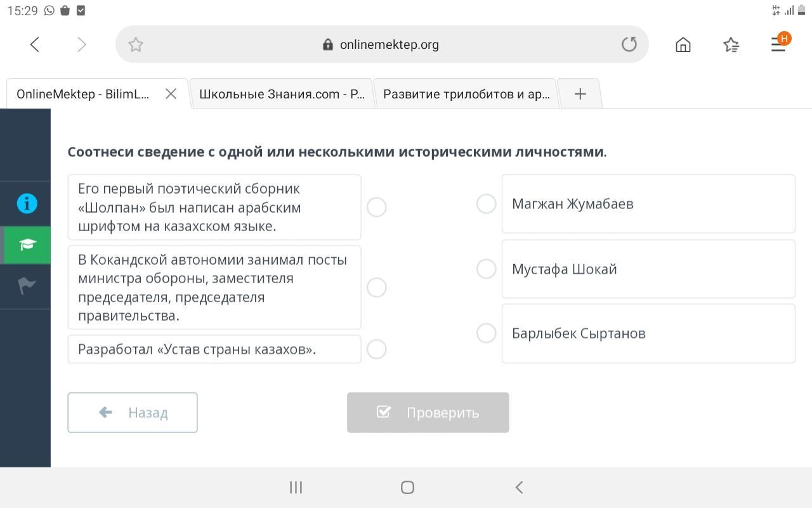Tap the Android home button
The height and width of the screenshot is (508, 812).
(x=407, y=487)
